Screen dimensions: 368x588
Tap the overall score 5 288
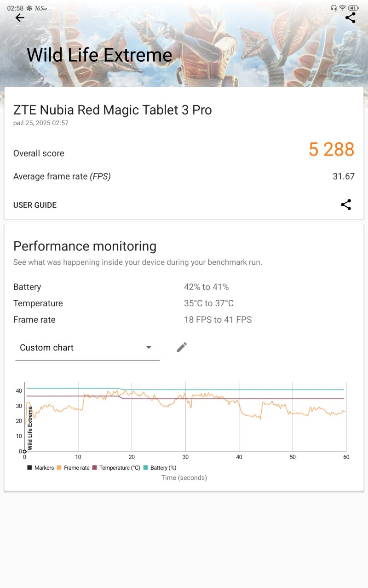(331, 150)
